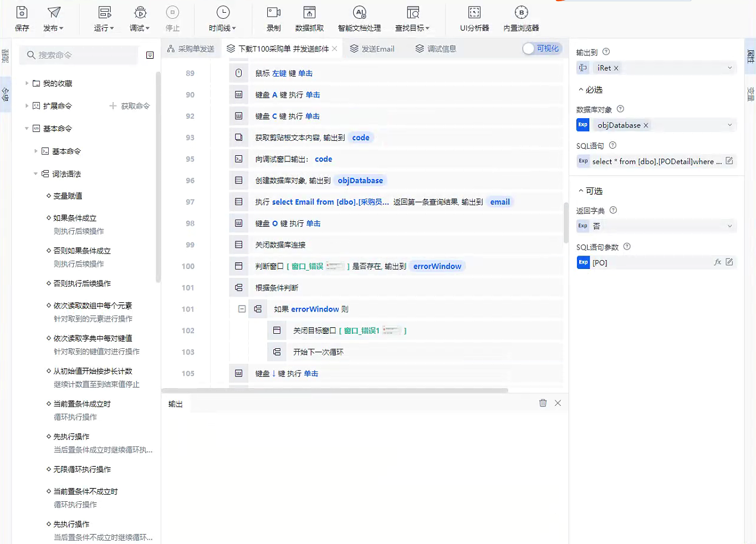Click the help icon beside 返回字典

[x=614, y=210]
